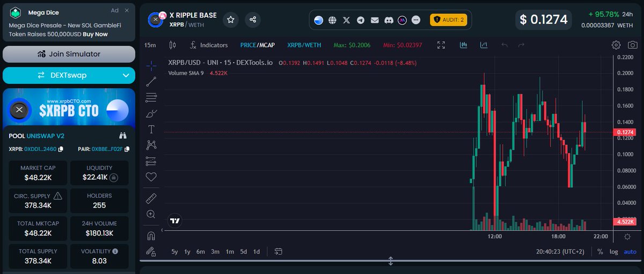Open the AUDIT: 2 badge
The width and height of the screenshot is (644, 274).
pyautogui.click(x=449, y=20)
